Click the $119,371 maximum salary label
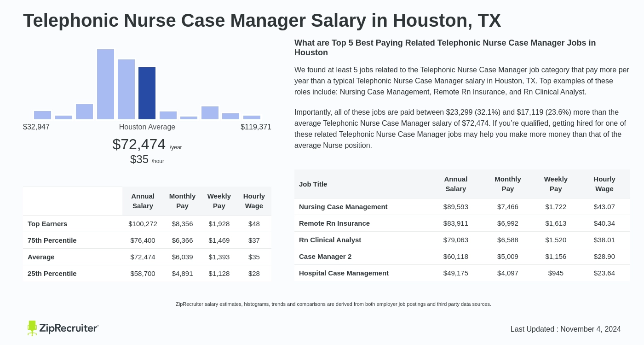 coord(256,127)
